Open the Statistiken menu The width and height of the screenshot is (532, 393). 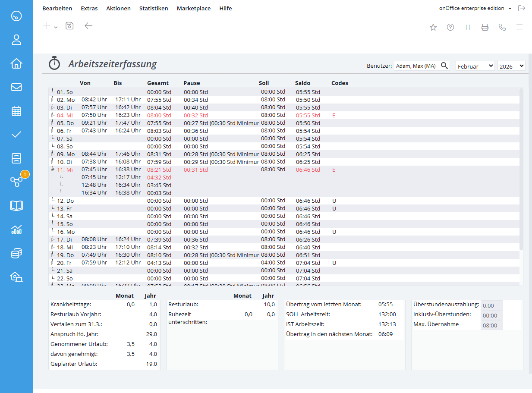coord(154,8)
